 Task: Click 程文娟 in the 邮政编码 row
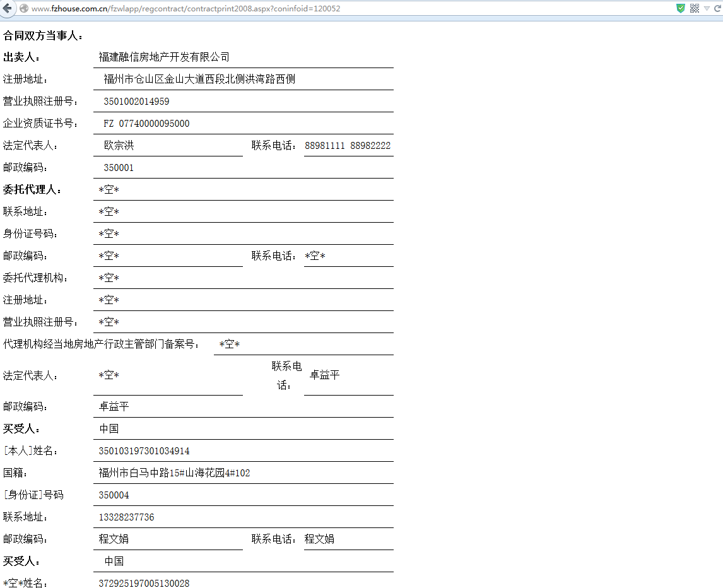pyautogui.click(x=114, y=539)
